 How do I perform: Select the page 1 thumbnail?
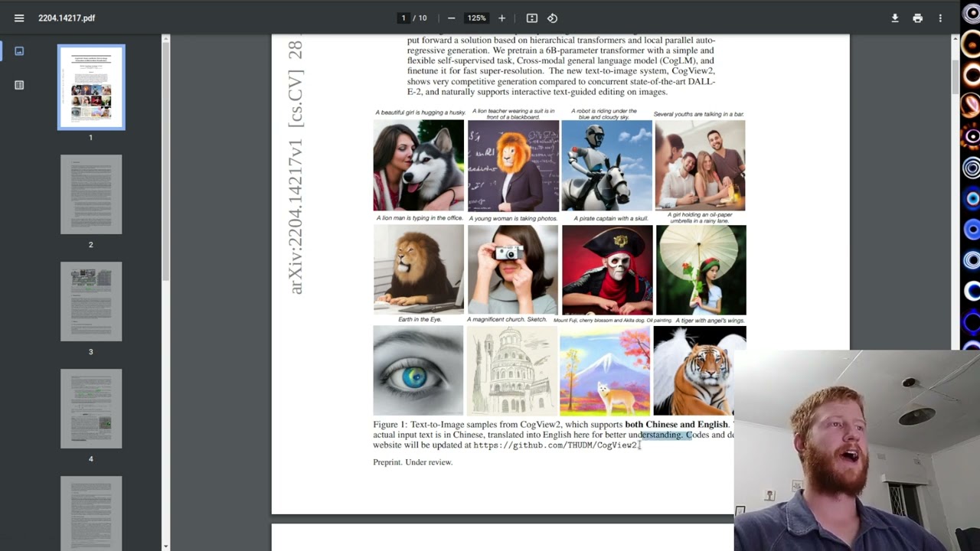coord(91,86)
